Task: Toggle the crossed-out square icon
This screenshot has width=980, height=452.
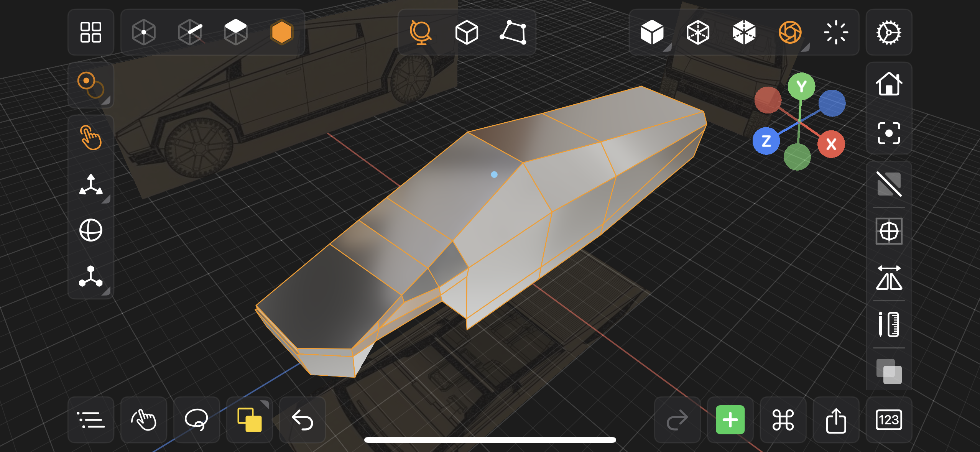Action: pyautogui.click(x=889, y=184)
